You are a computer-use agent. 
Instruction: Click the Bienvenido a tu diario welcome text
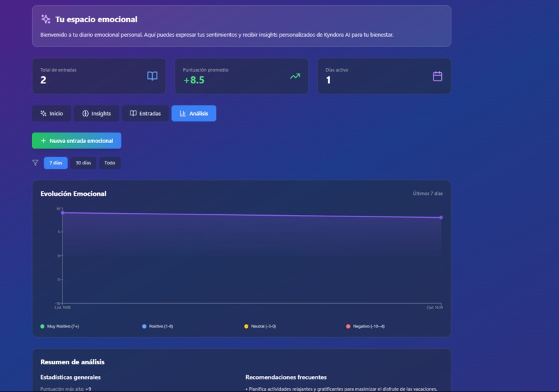[217, 35]
